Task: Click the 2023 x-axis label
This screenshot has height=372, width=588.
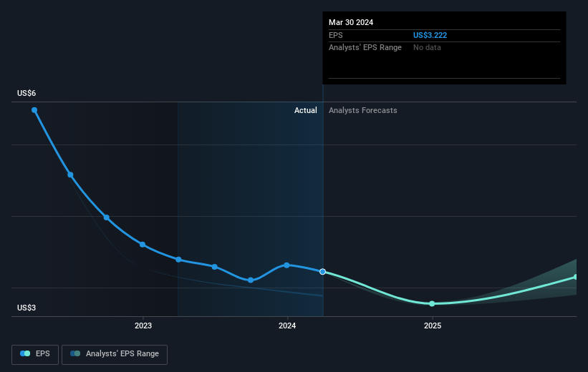Action: (x=143, y=326)
